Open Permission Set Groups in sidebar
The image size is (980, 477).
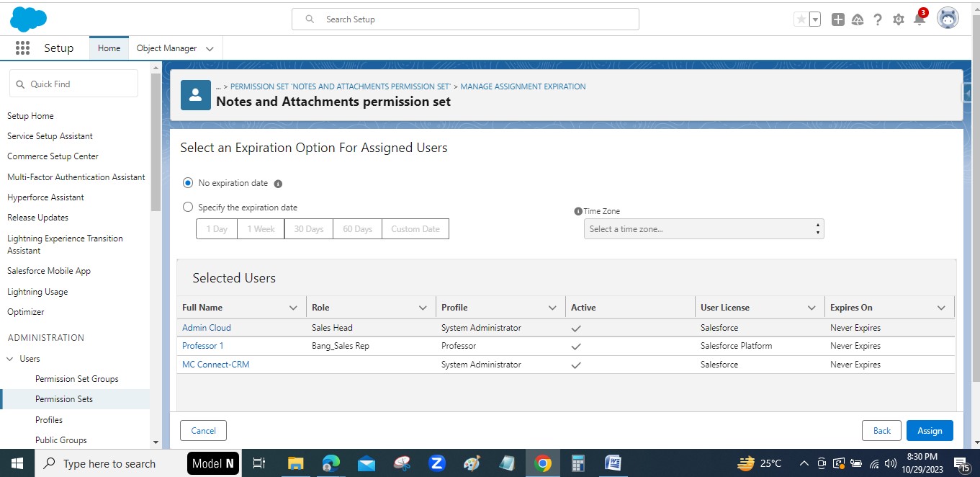[x=77, y=379]
